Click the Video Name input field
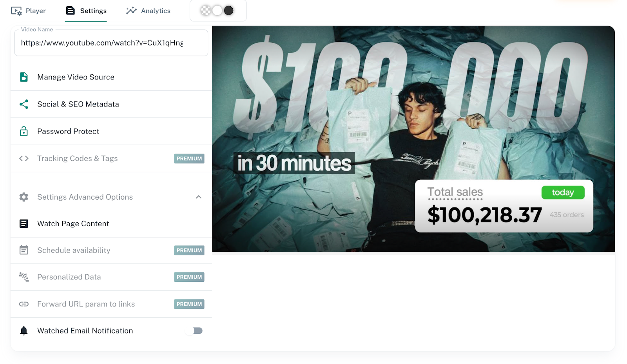This screenshot has width=627, height=364. pos(111,43)
